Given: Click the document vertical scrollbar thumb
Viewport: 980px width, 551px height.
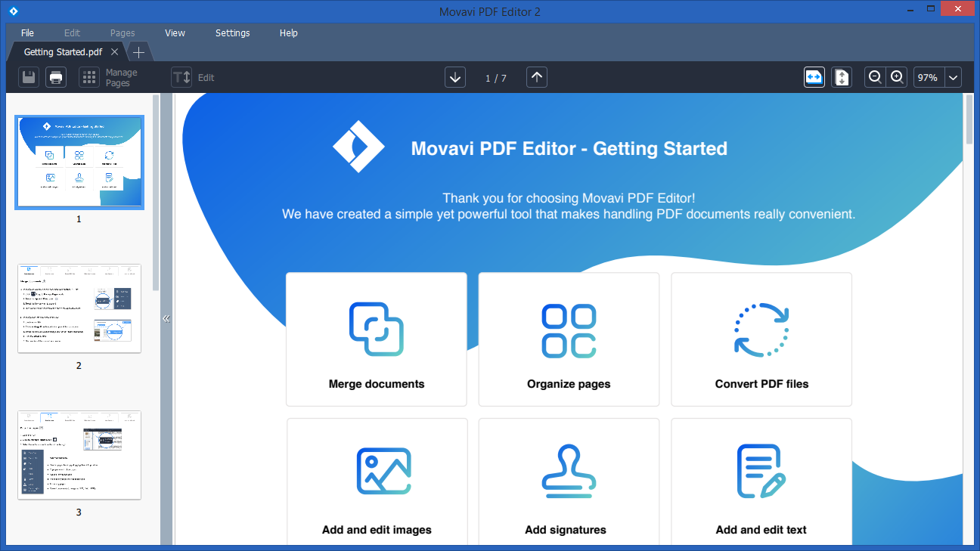Looking at the screenshot, I should pos(969,119).
